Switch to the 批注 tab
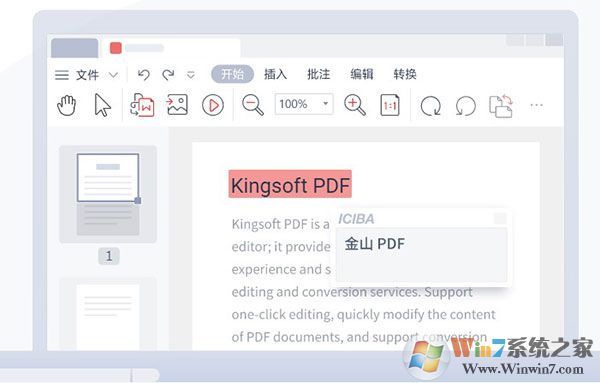Viewport: 600px width, 383px height. [x=318, y=74]
